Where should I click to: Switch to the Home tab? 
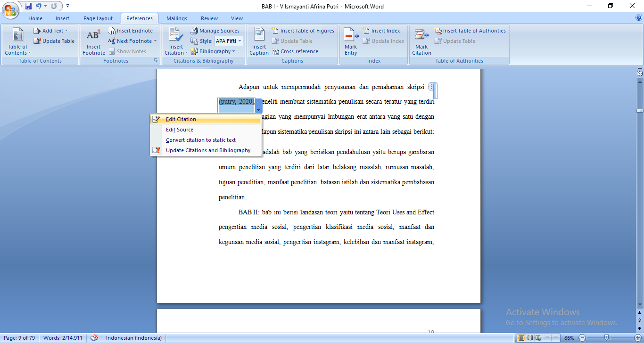tap(35, 18)
